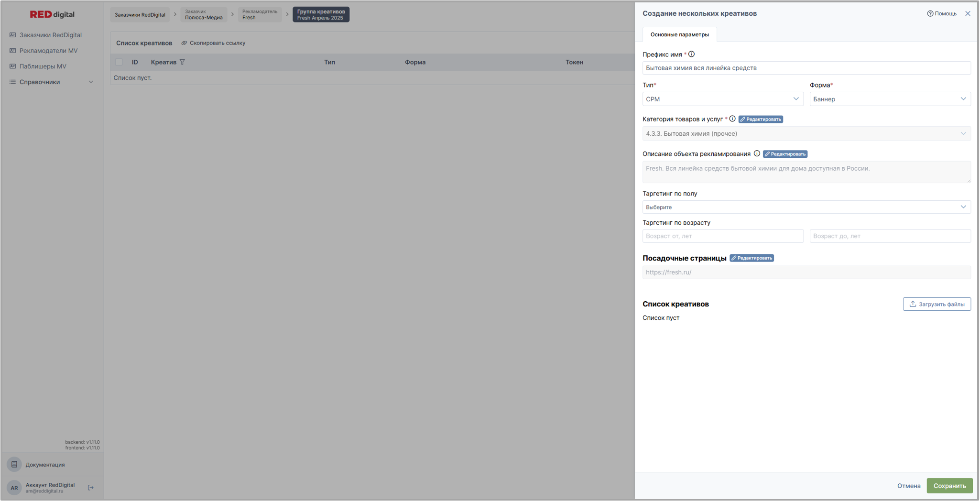This screenshot has width=980, height=501.
Task: Open the Тип dropdown with CPM
Action: tap(722, 99)
